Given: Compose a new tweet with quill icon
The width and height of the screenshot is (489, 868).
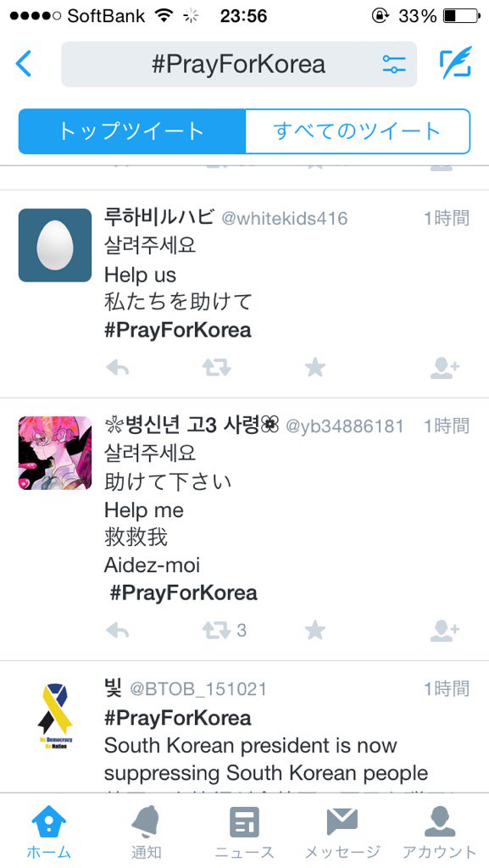Looking at the screenshot, I should pyautogui.click(x=456, y=62).
